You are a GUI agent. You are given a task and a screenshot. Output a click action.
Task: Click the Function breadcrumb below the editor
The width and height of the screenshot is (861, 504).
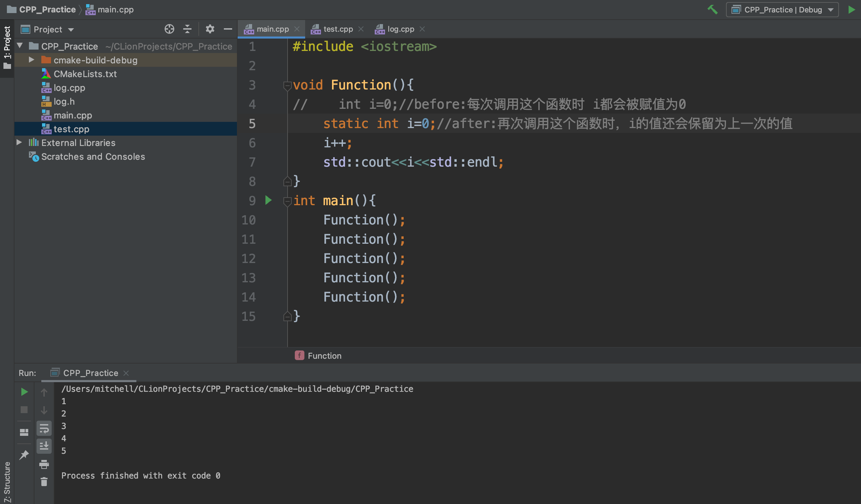(x=324, y=355)
